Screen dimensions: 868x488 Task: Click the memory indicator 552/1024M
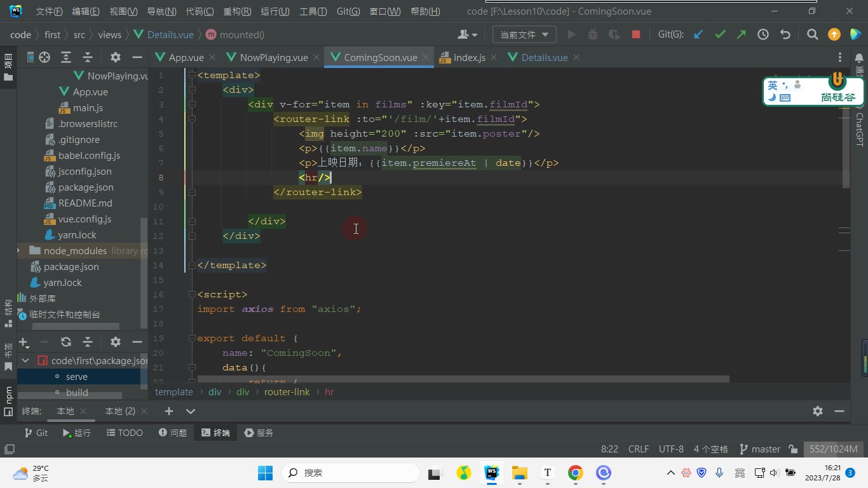(x=833, y=449)
